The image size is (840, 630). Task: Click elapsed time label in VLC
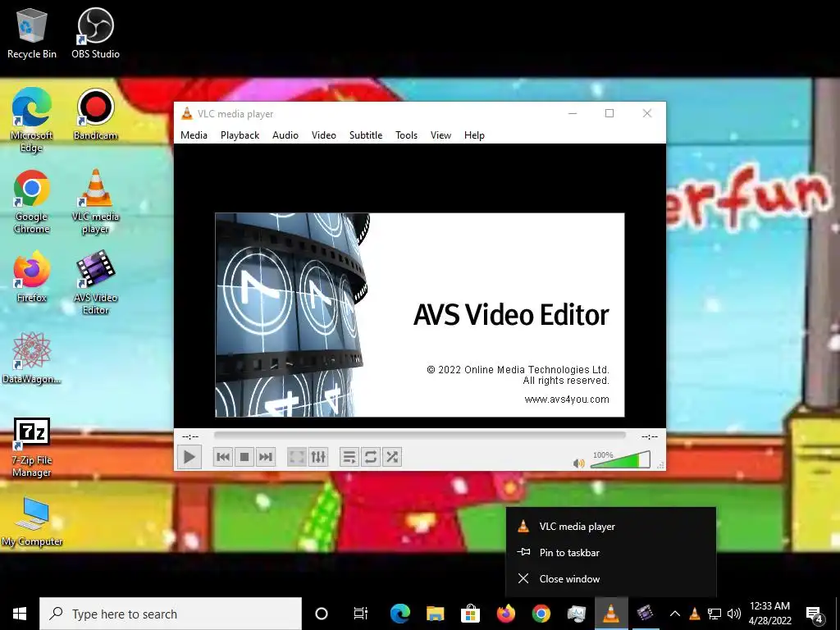[190, 436]
